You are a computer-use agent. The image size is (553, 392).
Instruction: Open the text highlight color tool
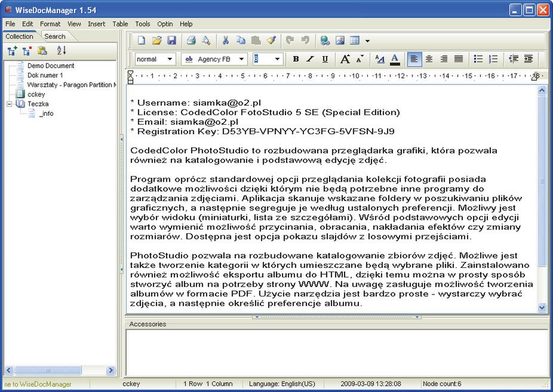pos(380,59)
